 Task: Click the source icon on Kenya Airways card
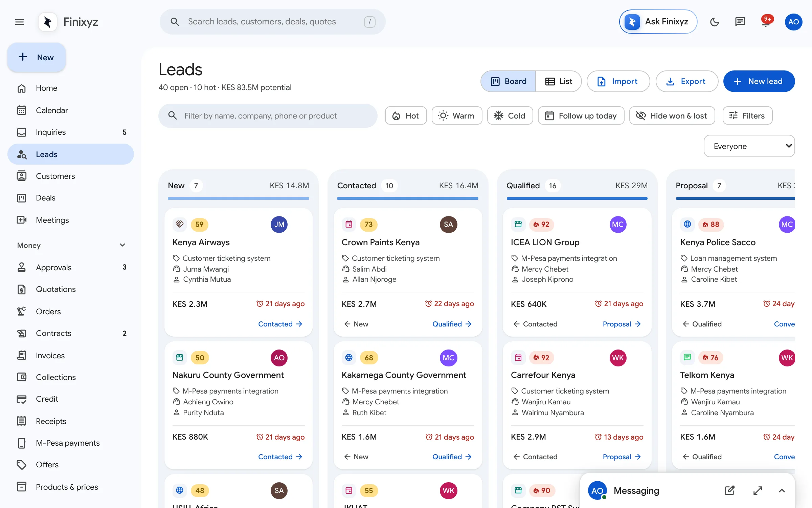(x=180, y=224)
